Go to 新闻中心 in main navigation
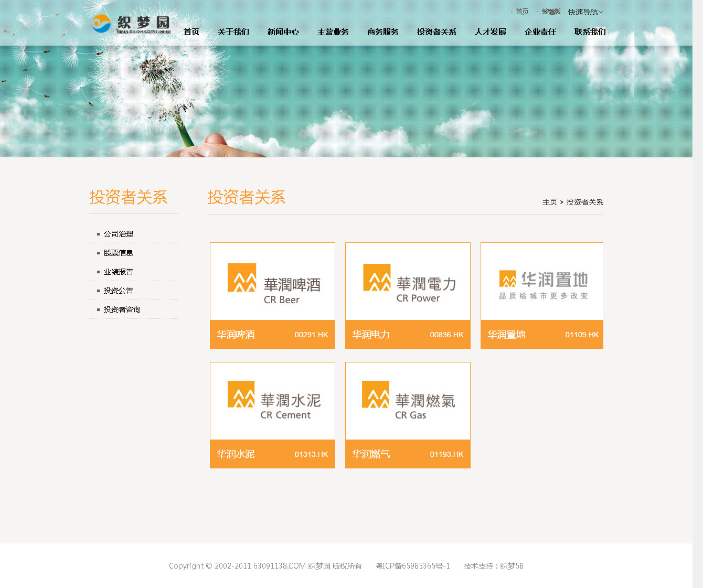 click(x=283, y=32)
